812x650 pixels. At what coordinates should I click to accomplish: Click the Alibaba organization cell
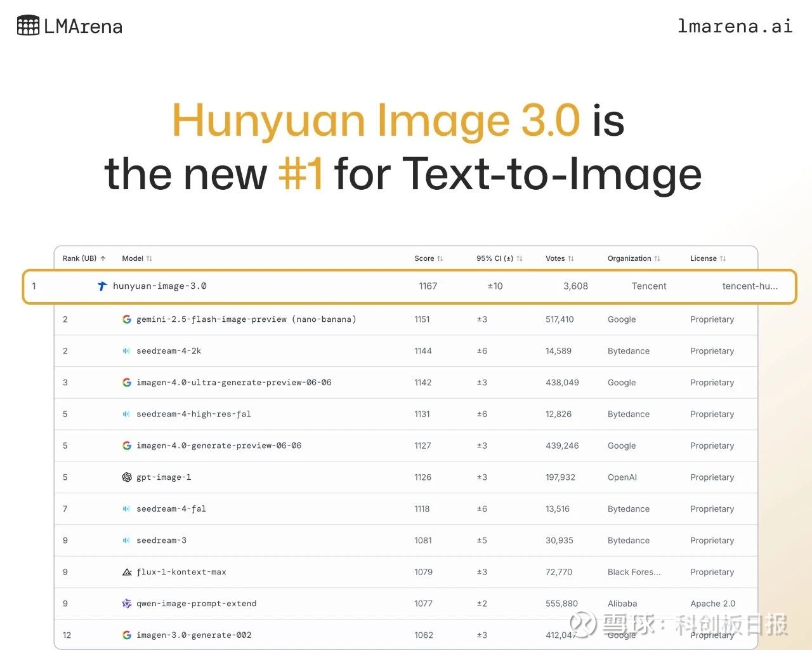coord(622,604)
